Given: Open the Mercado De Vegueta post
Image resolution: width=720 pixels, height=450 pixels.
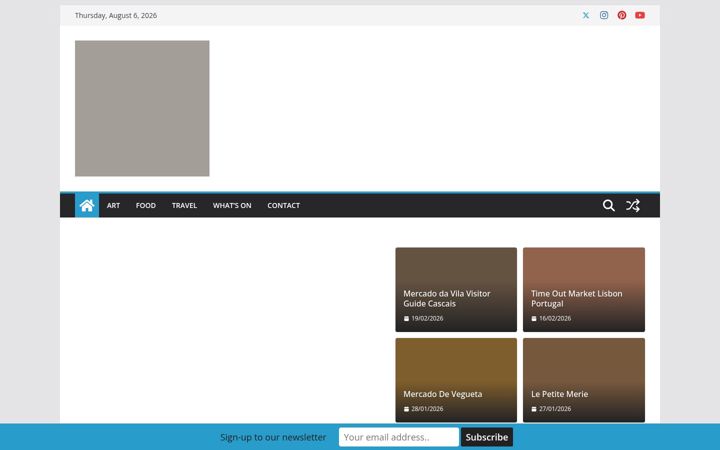Looking at the screenshot, I should (x=443, y=394).
